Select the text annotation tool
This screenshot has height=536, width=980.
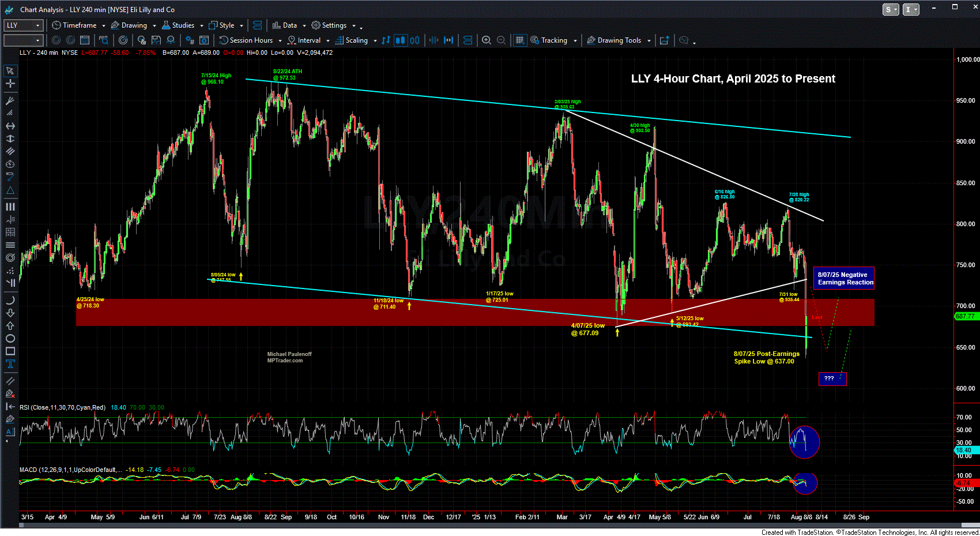tap(10, 363)
